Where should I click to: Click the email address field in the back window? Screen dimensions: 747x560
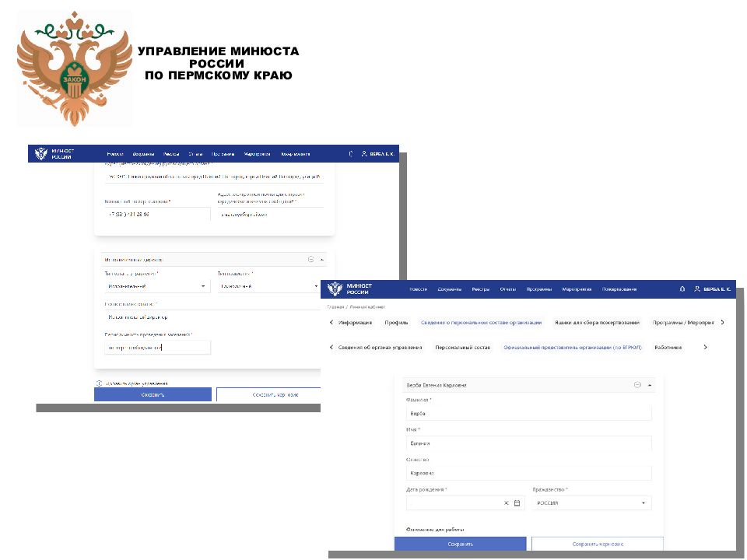tap(271, 215)
